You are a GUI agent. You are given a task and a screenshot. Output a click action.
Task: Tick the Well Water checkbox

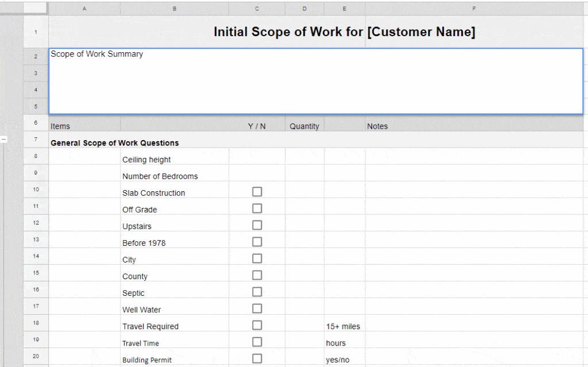point(257,308)
